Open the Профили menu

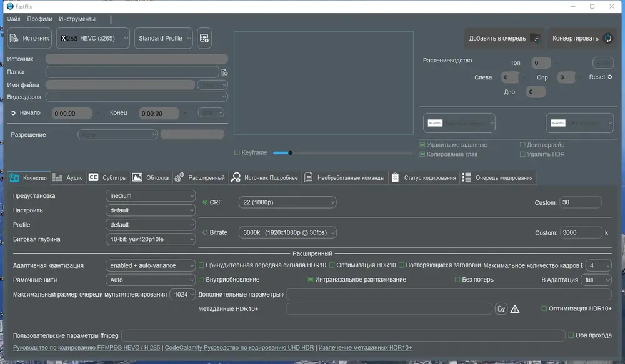[39, 19]
